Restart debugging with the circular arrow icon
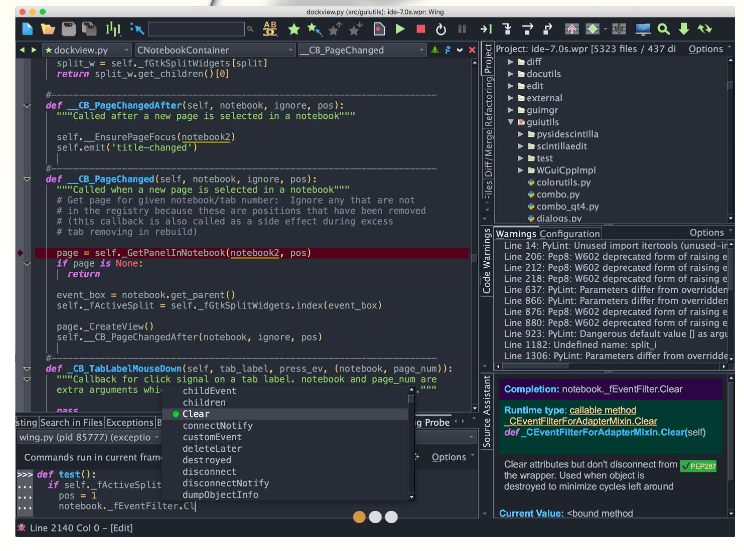The height and width of the screenshot is (551, 744). pos(441,29)
